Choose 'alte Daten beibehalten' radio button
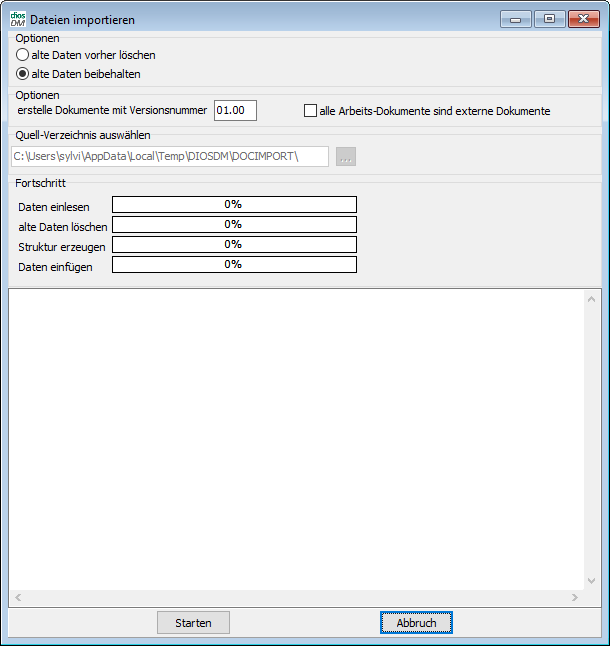The image size is (610, 646). [x=23, y=74]
